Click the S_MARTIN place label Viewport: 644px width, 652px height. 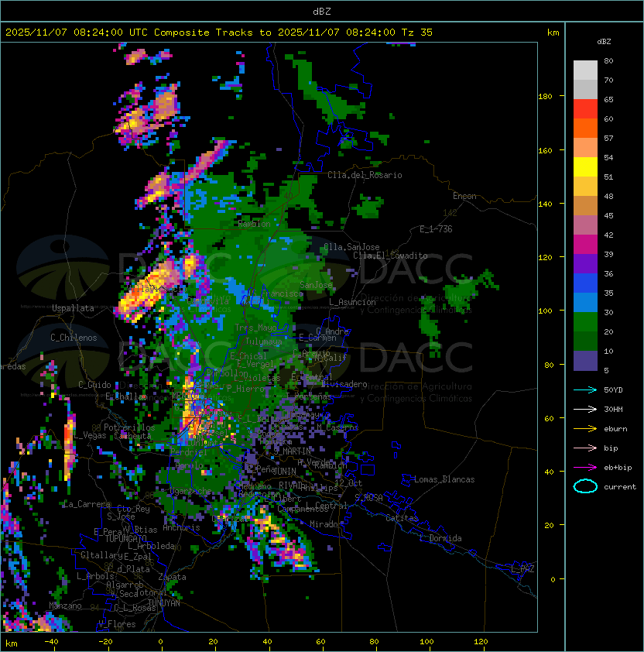293,451
